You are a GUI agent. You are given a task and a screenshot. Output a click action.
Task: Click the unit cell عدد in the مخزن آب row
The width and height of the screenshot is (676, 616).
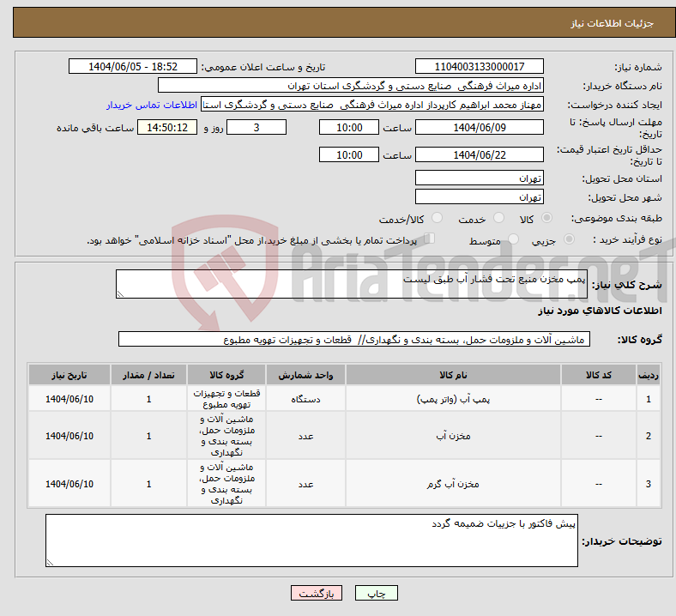[305, 436]
